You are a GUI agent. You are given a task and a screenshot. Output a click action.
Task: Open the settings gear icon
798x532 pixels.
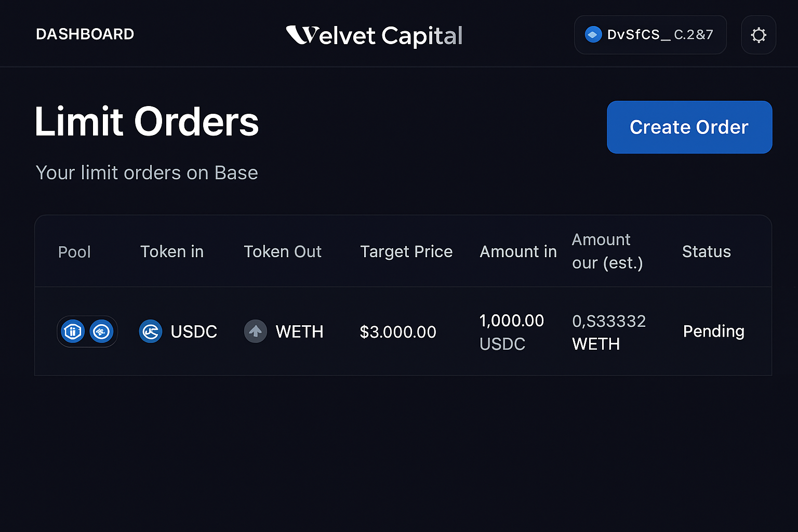point(759,34)
